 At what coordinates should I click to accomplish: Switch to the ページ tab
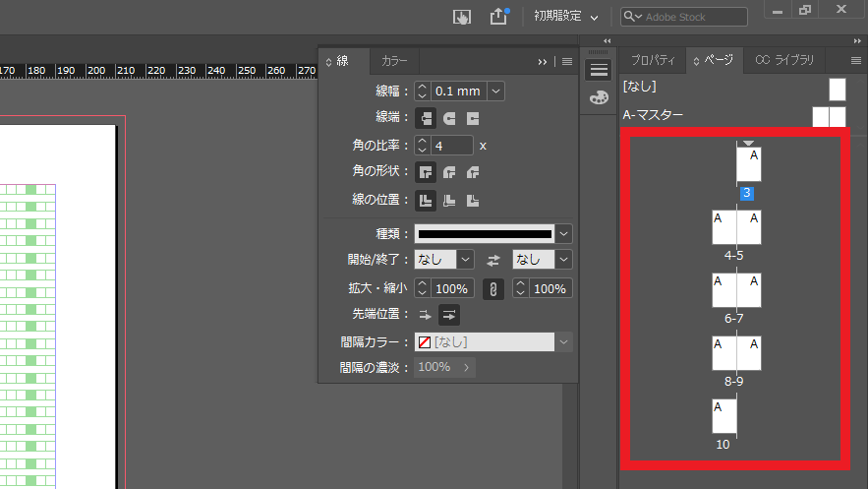coord(713,60)
